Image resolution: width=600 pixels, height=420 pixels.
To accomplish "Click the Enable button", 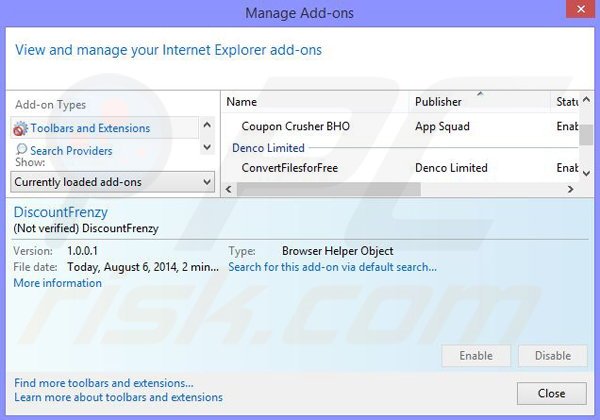I will 476,356.
